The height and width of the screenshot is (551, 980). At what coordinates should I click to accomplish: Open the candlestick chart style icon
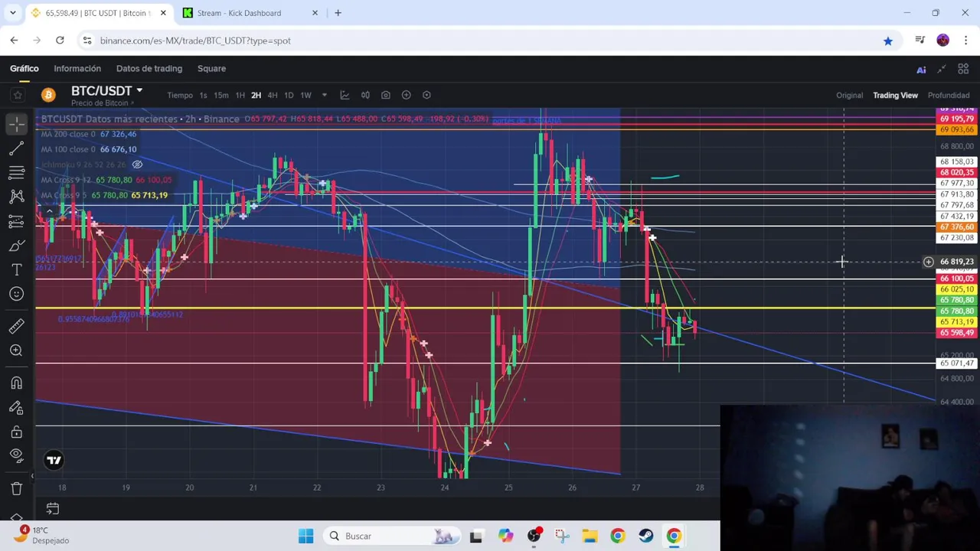[365, 95]
